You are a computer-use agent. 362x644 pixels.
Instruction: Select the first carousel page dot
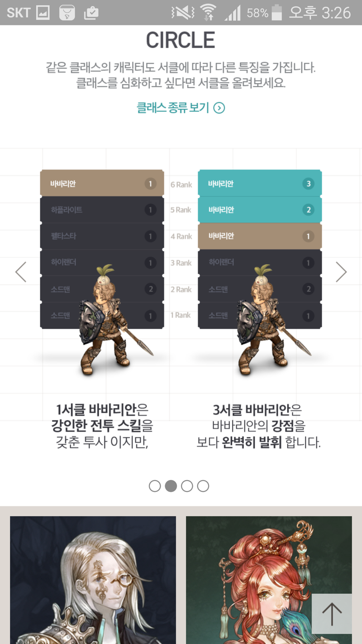pyautogui.click(x=155, y=486)
